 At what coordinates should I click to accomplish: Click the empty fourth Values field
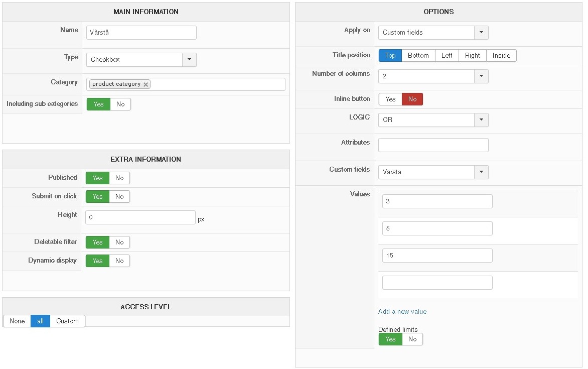pos(437,283)
